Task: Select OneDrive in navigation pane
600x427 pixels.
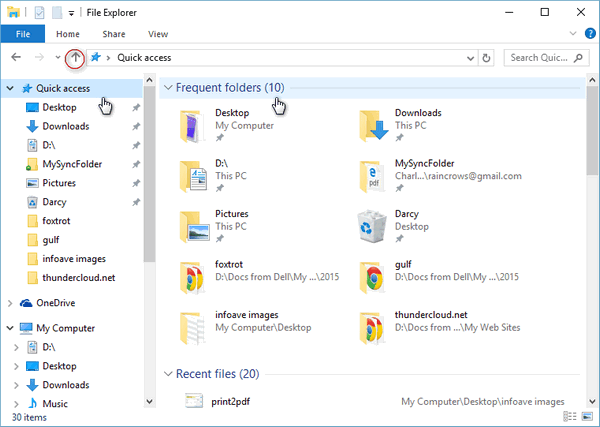Action: (x=55, y=303)
